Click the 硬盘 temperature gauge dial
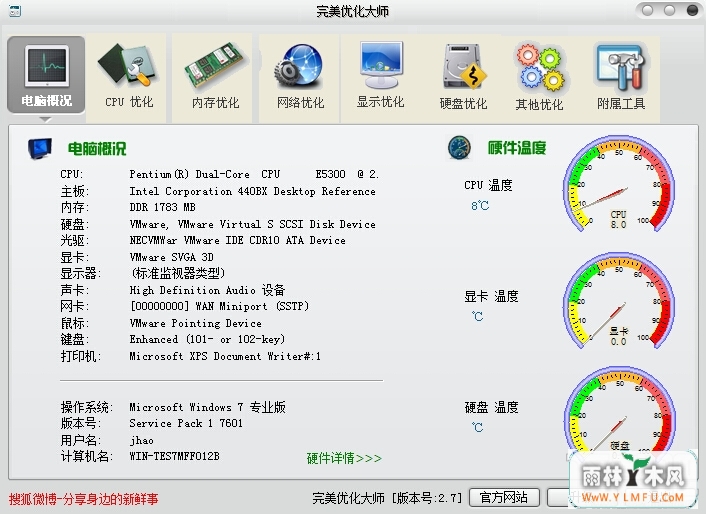The image size is (706, 514). (x=619, y=409)
